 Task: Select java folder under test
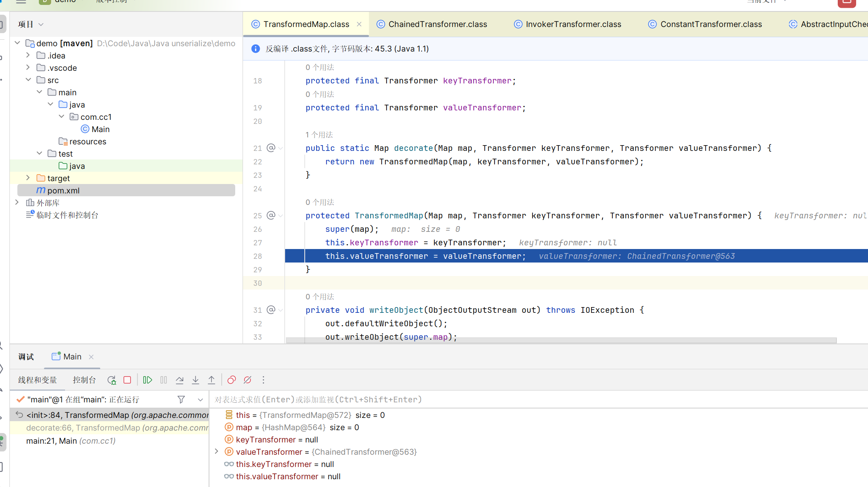coord(72,166)
